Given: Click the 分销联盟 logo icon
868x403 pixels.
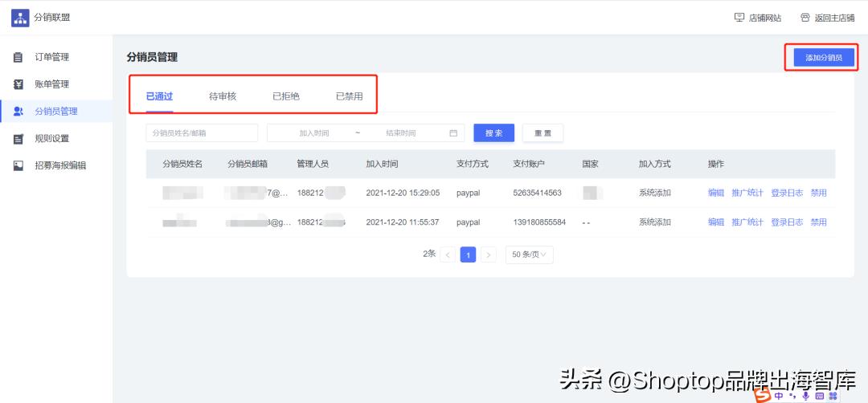Looking at the screenshot, I should (x=20, y=18).
